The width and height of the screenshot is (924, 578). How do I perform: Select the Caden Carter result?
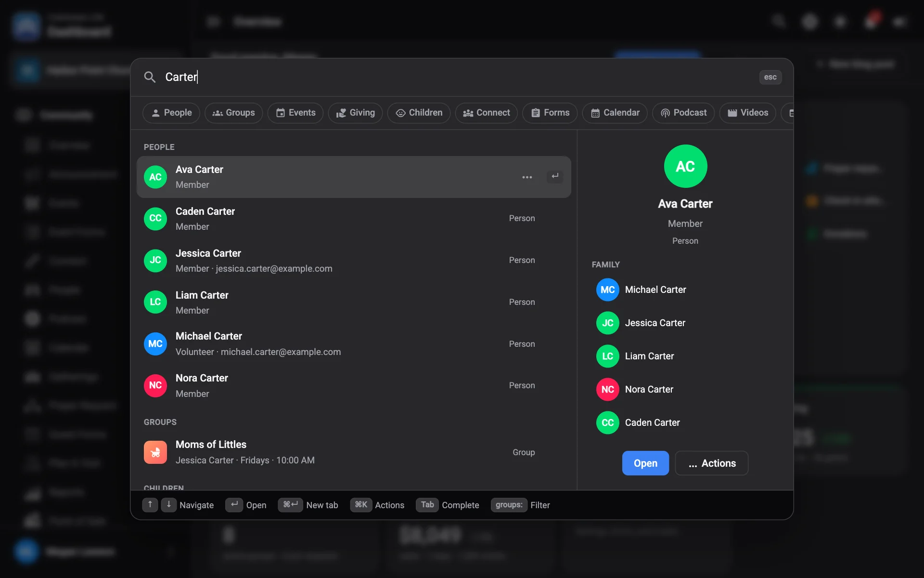[354, 219]
